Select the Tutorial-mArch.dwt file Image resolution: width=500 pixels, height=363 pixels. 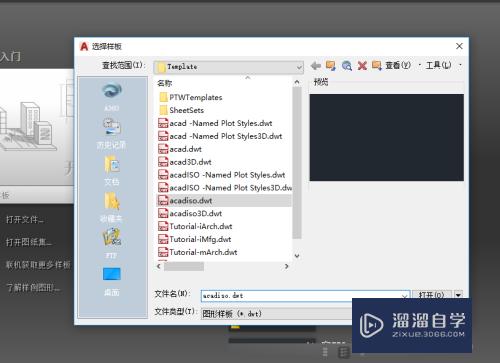pyautogui.click(x=198, y=252)
